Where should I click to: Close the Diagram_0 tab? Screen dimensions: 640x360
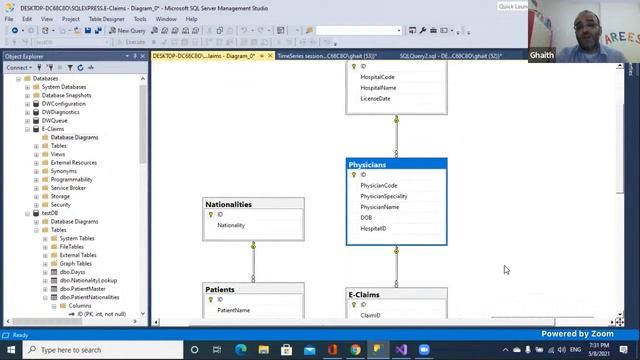point(270,56)
